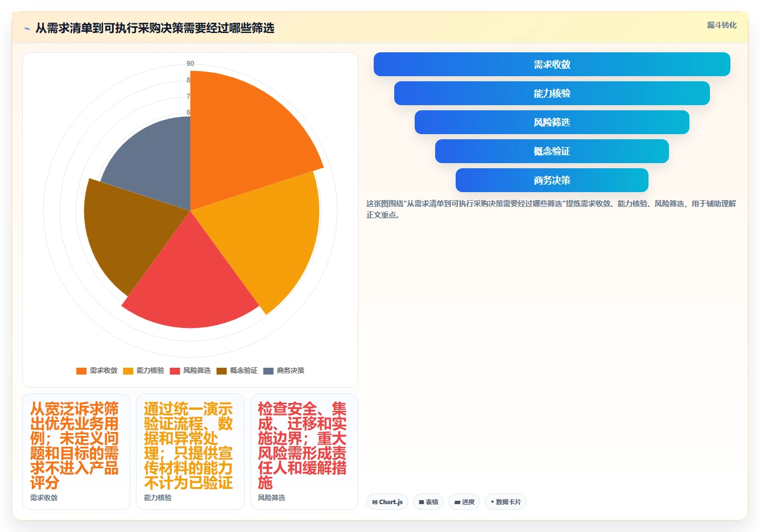
Task: Click the 进度 chip icon
Action: point(457,502)
